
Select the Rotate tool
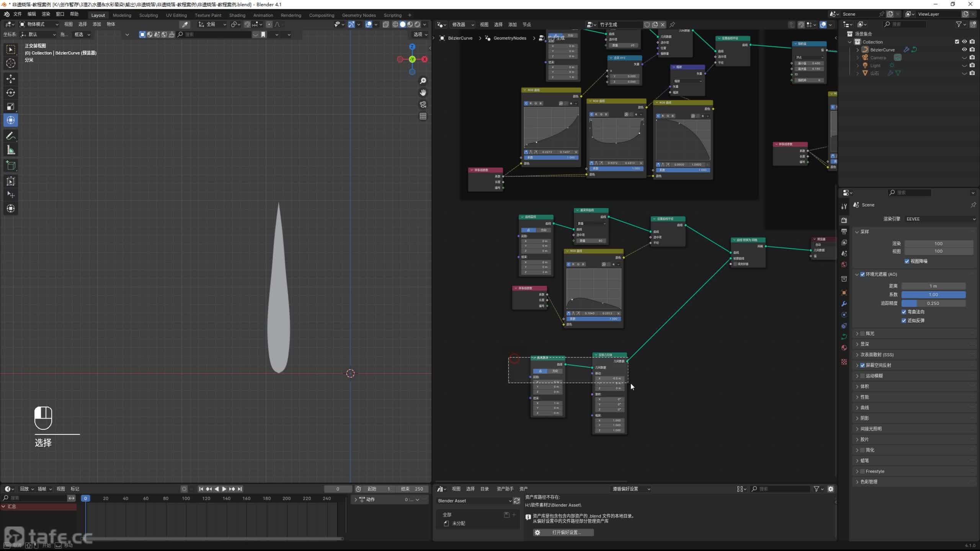11,93
